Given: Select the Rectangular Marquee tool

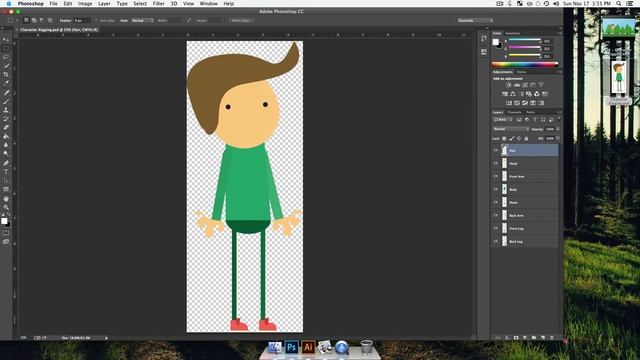Looking at the screenshot, I should (6, 48).
